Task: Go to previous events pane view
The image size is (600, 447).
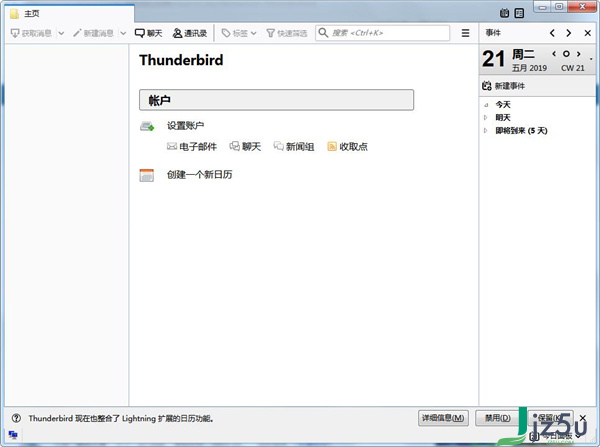Action: click(552, 33)
